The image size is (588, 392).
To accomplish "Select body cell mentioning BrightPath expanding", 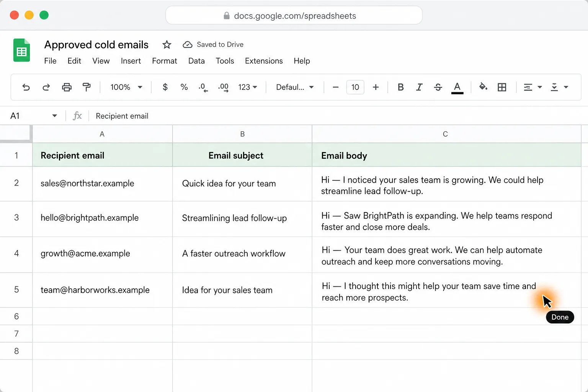I will (446, 219).
